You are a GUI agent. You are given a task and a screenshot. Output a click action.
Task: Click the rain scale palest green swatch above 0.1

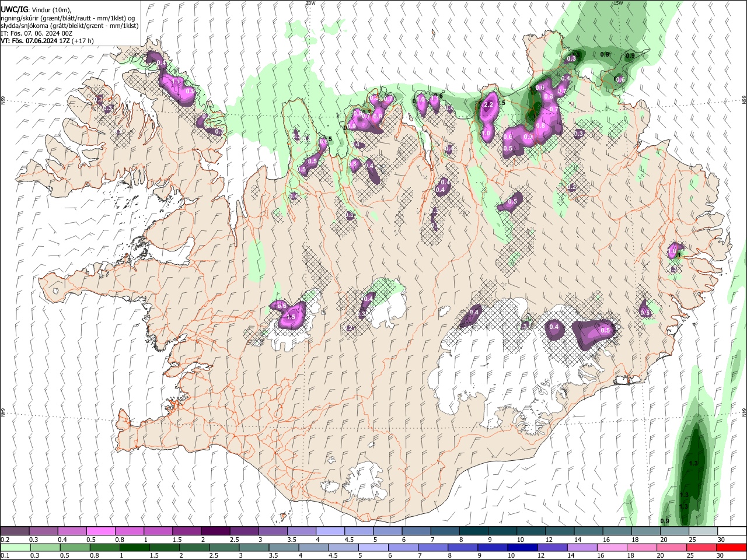click(15, 547)
